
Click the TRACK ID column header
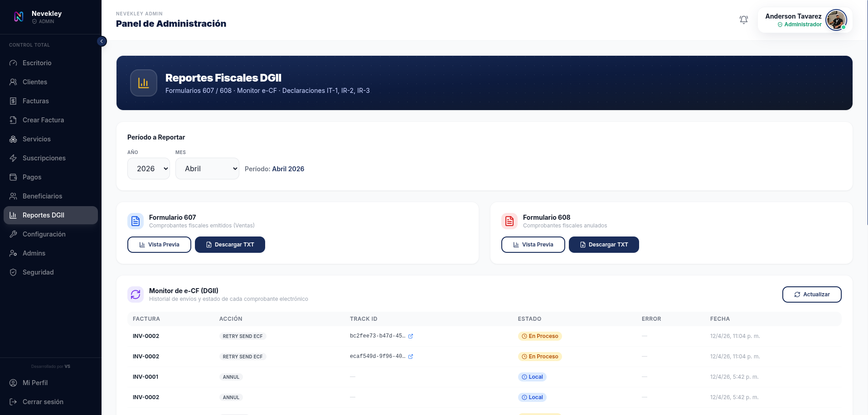364,319
